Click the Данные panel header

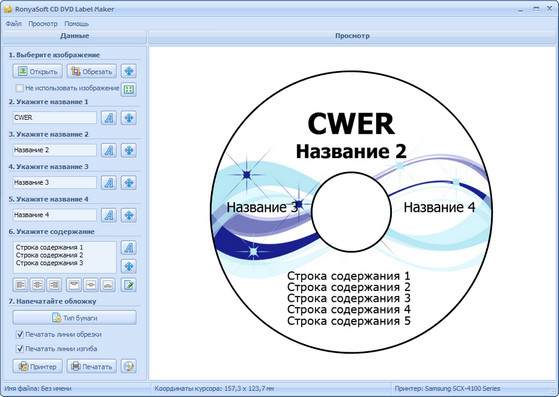click(75, 36)
